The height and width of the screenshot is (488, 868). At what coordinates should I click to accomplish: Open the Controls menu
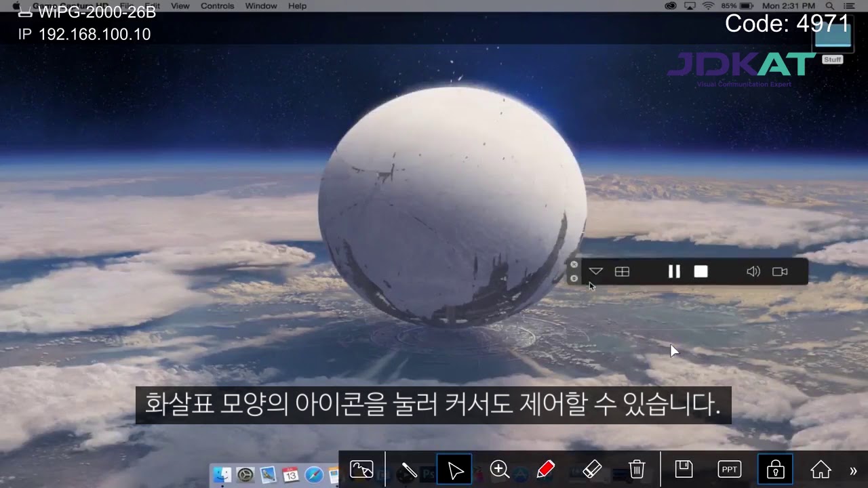218,6
